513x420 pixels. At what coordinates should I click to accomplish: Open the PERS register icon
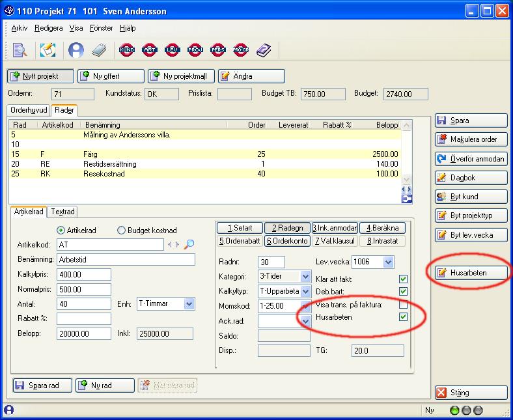(x=218, y=50)
